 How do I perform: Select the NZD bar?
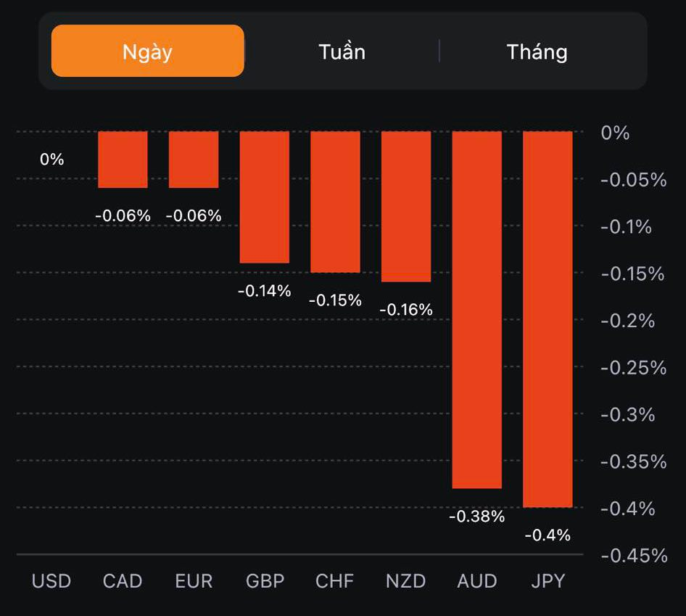click(406, 207)
